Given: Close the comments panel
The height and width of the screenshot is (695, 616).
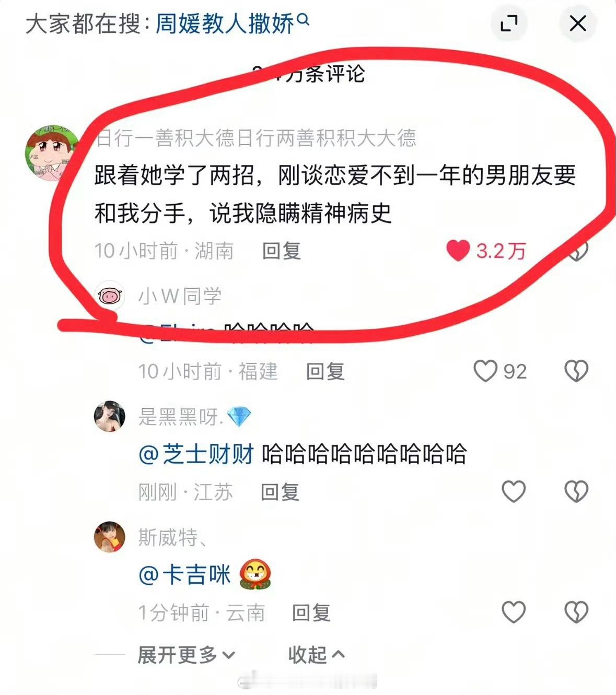Looking at the screenshot, I should click(x=577, y=23).
